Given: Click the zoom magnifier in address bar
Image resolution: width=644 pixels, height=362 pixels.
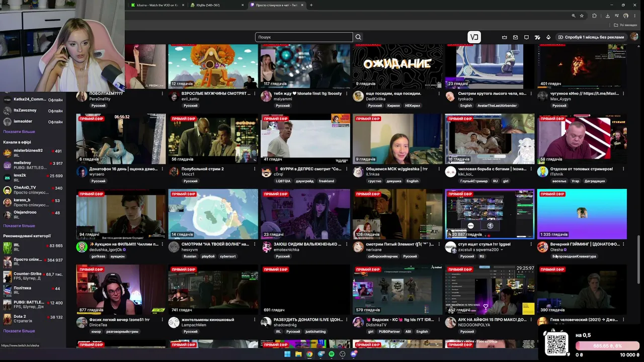Looking at the screenshot, I should tap(573, 16).
